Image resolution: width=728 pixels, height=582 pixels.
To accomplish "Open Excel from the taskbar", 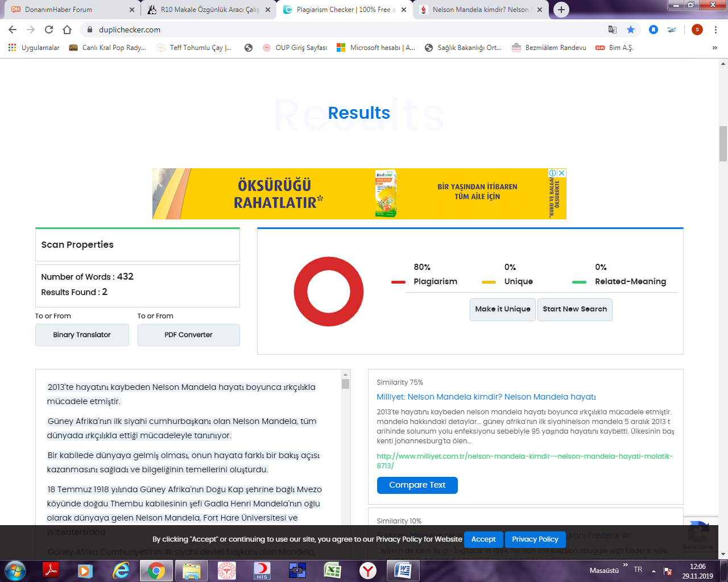I will pos(333,570).
